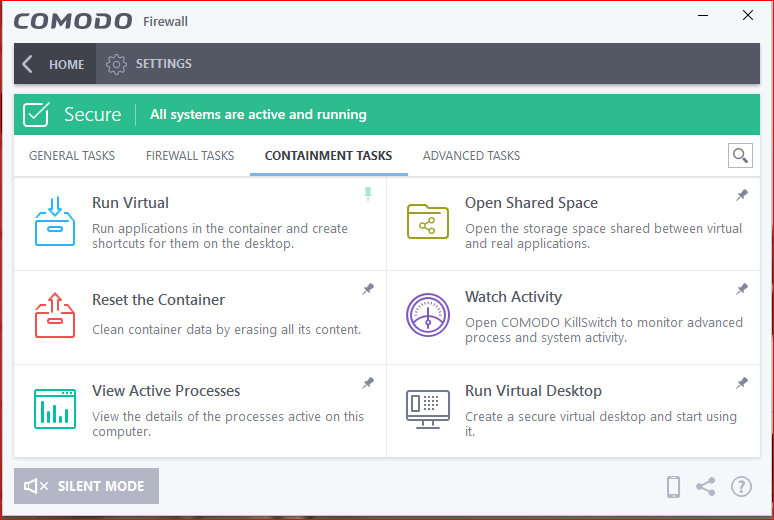Image resolution: width=774 pixels, height=520 pixels.
Task: Open Settings
Action: click(x=149, y=64)
